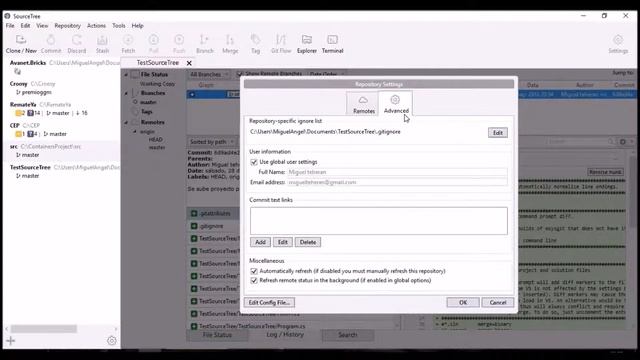Open the File menu
Screen dimensions: 640x360
10,25
